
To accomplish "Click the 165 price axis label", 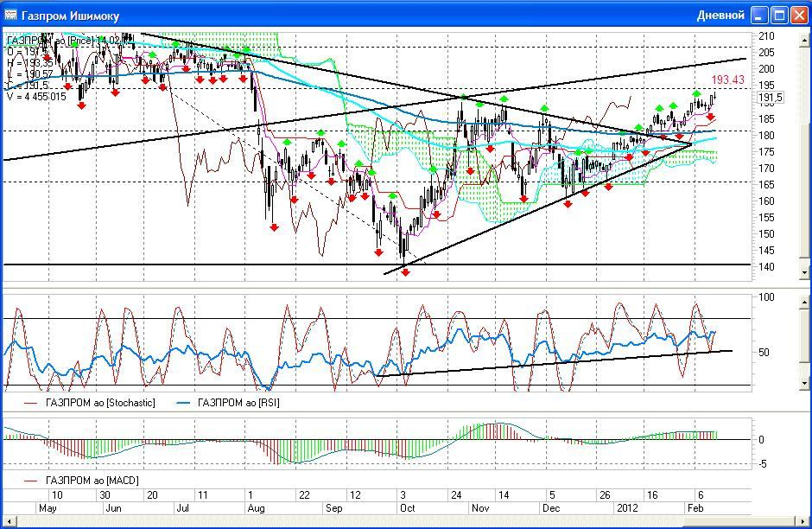I will point(766,184).
